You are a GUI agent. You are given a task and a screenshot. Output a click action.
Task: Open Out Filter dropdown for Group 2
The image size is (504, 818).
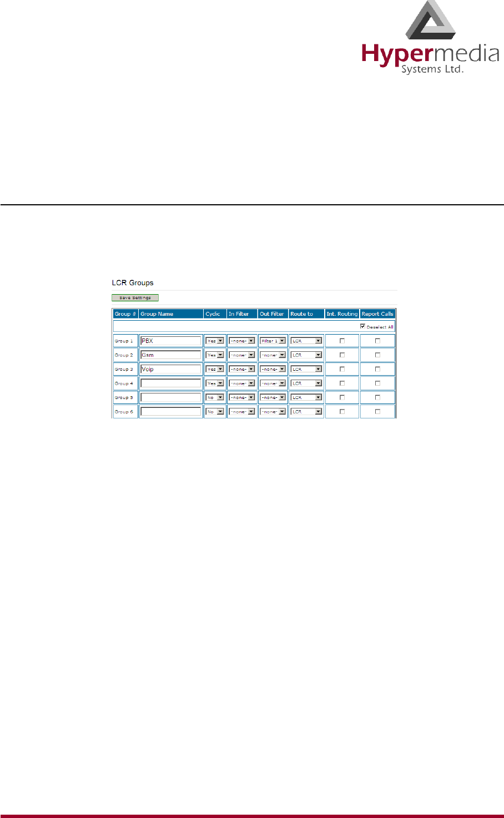273,355
